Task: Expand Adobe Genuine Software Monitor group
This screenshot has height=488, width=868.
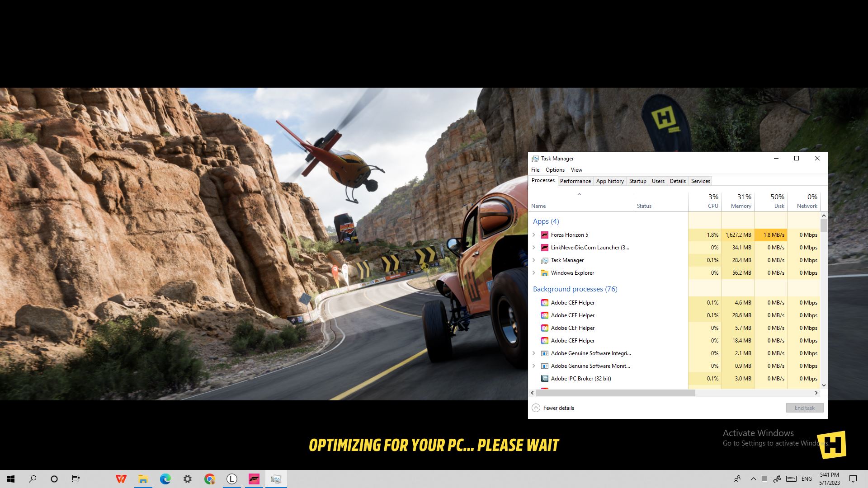Action: [534, 366]
